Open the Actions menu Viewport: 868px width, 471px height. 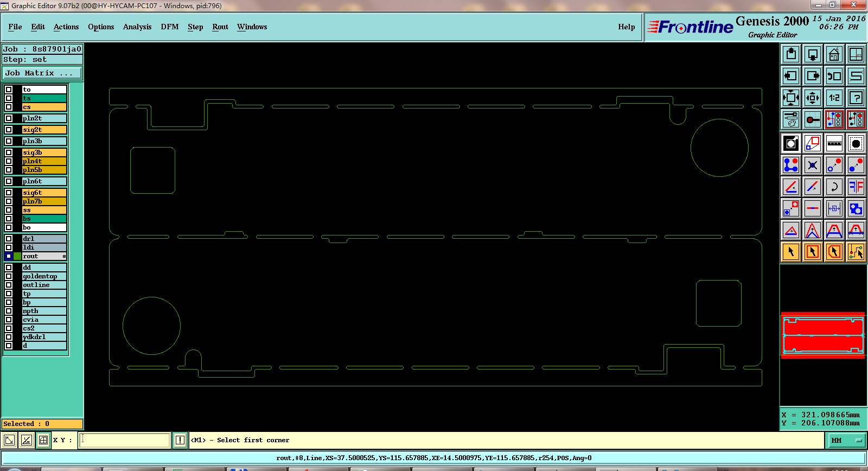pos(66,27)
